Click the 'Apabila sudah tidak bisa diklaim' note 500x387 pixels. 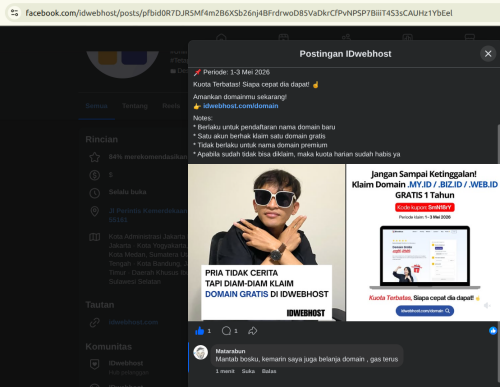coord(297,154)
